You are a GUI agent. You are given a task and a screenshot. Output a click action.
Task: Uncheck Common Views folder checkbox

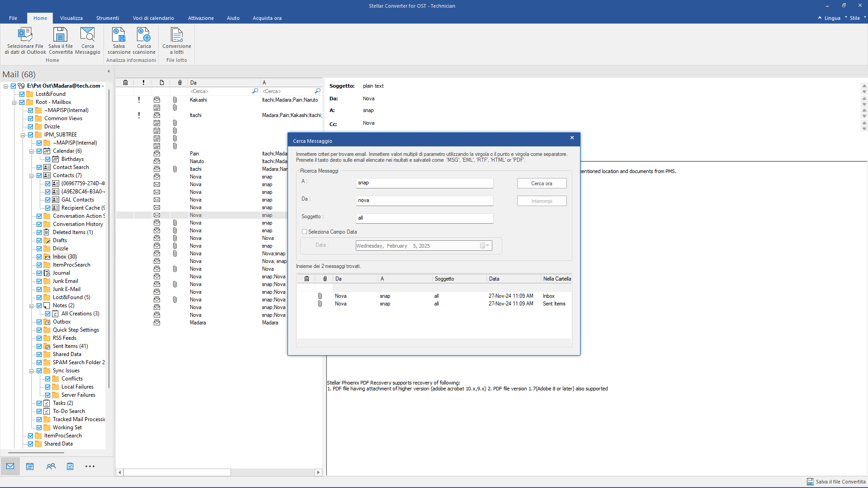click(x=30, y=118)
